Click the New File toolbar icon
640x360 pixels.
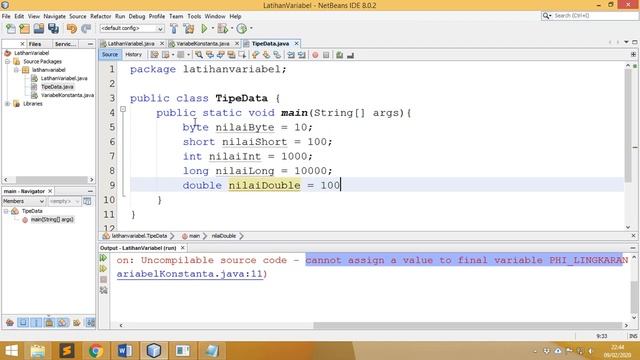pos(11,29)
